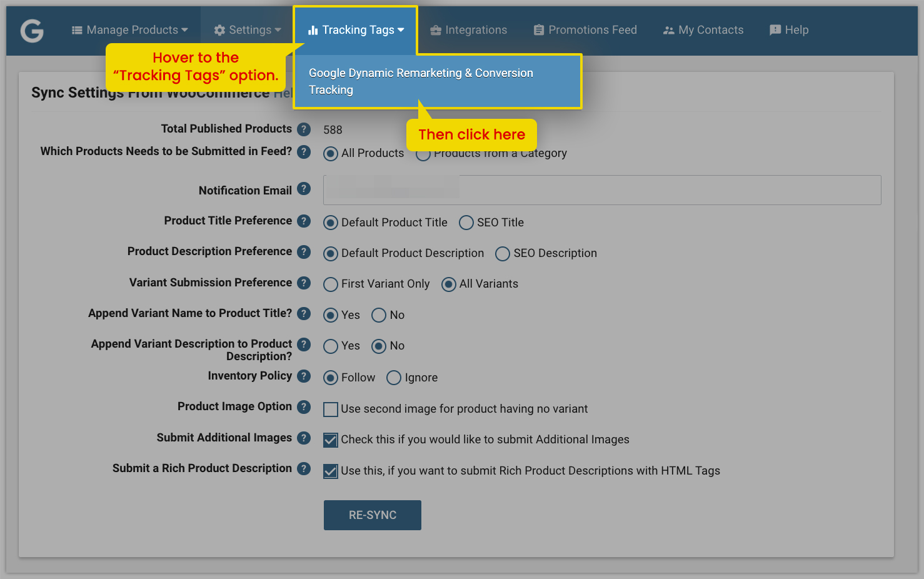
Task: Click help icon beside Submit Additional Images
Action: pyautogui.click(x=304, y=438)
